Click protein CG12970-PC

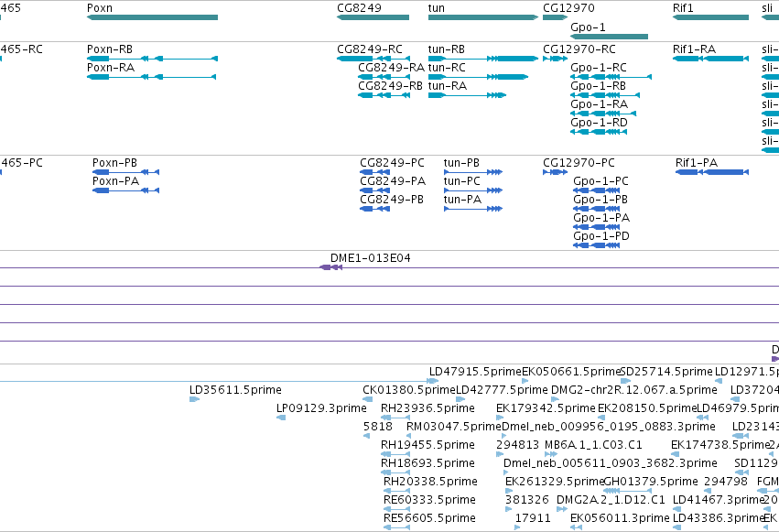(x=555, y=172)
